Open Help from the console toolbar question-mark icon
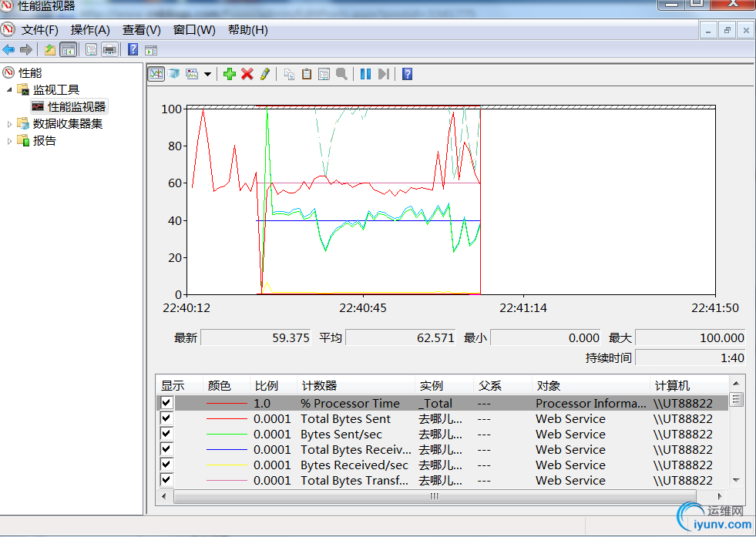This screenshot has width=756, height=537. (x=133, y=49)
